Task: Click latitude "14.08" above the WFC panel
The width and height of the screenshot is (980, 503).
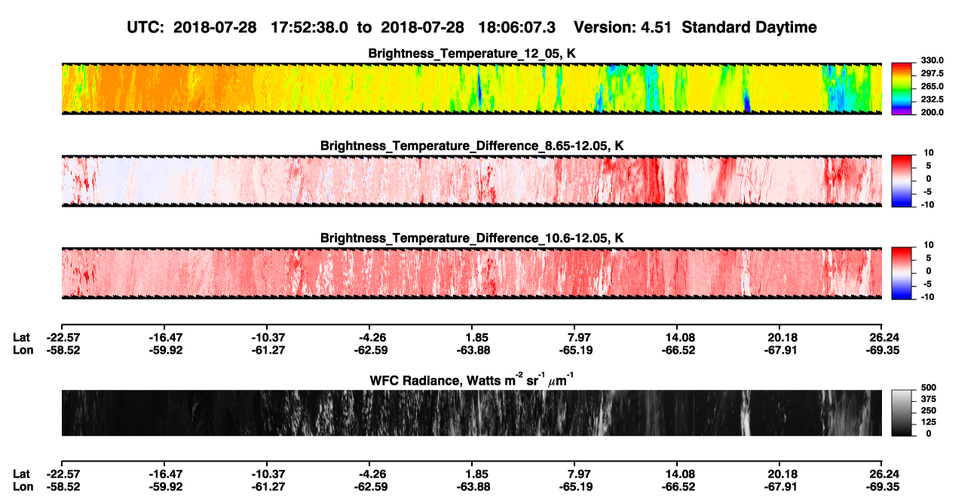Action: (x=679, y=337)
